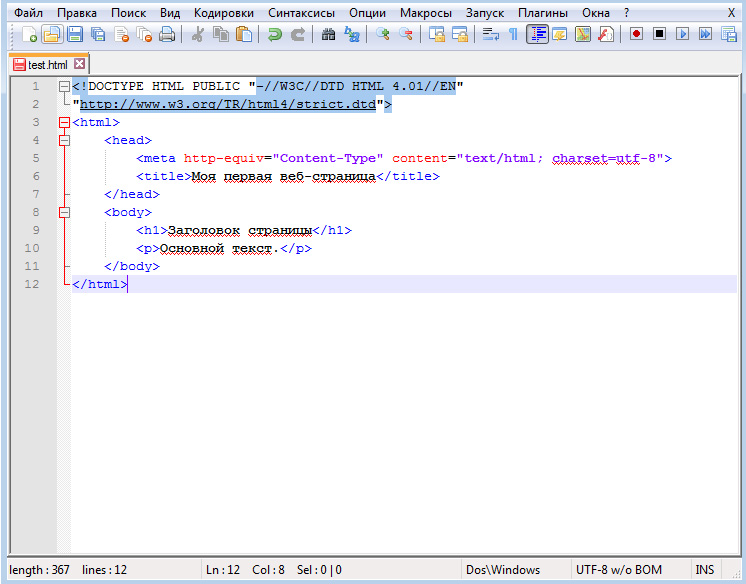Image resolution: width=746 pixels, height=584 pixels.
Task: Click the Cut scissors icon
Action: 197,34
